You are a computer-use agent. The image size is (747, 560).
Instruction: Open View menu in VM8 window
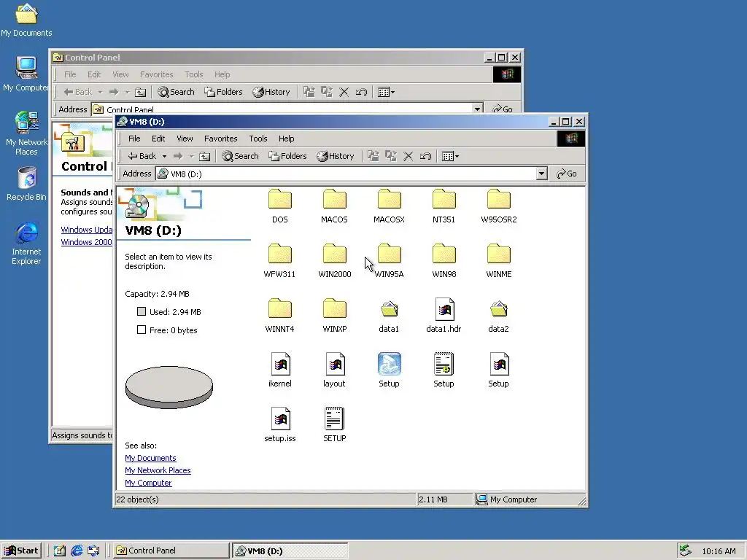point(185,139)
